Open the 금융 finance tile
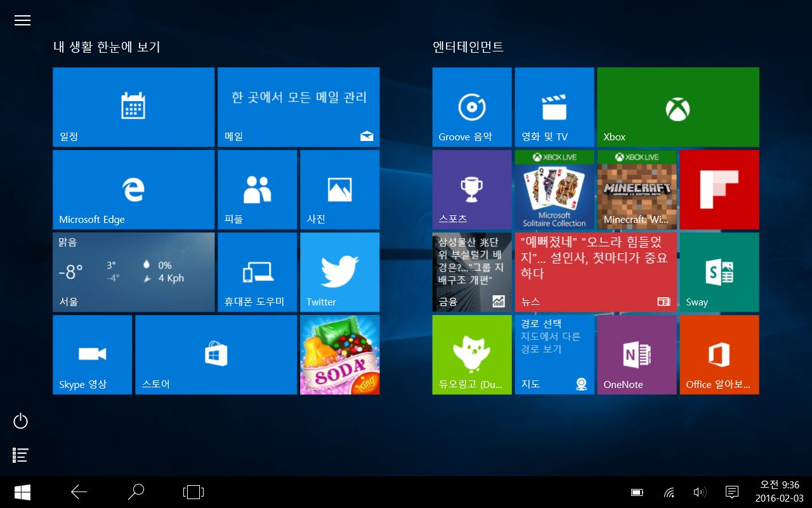The image size is (812, 508). (472, 272)
